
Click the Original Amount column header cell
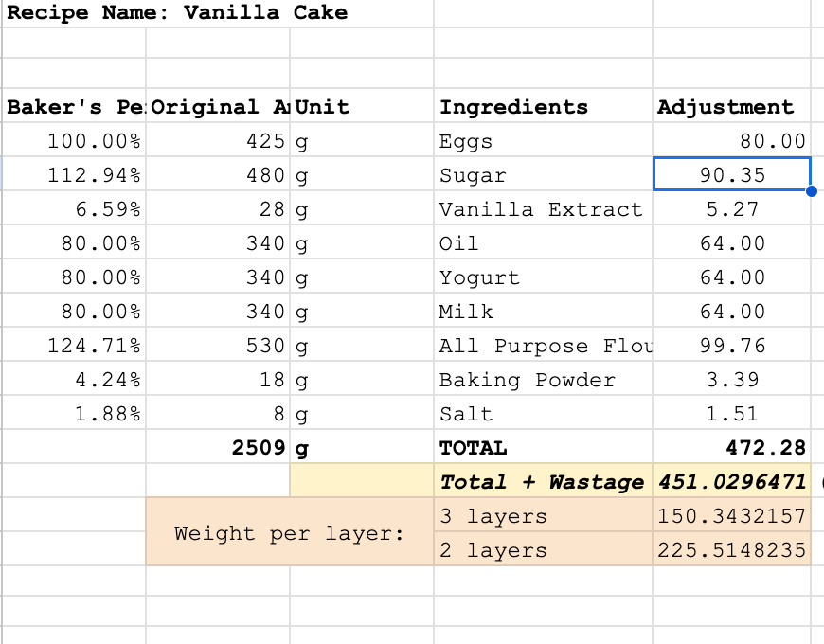click(218, 107)
